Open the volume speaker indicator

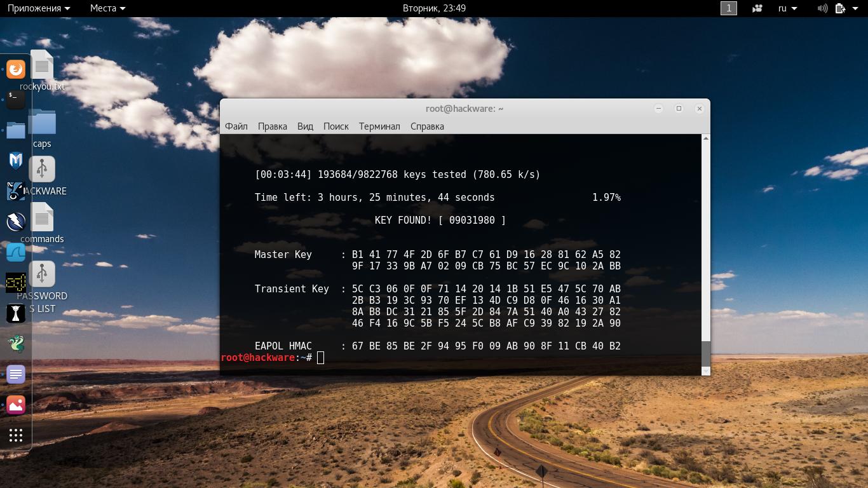click(822, 8)
